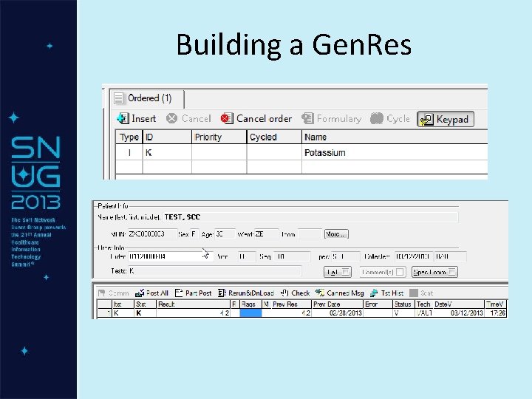The width and height of the screenshot is (532, 399).
Task: Click the Age field
Action: [225, 234]
